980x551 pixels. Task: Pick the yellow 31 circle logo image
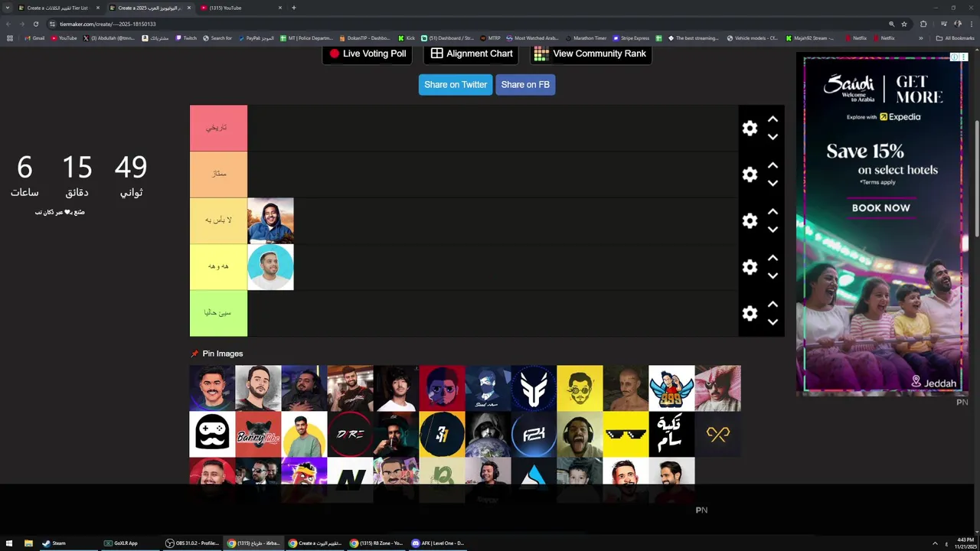pos(442,434)
